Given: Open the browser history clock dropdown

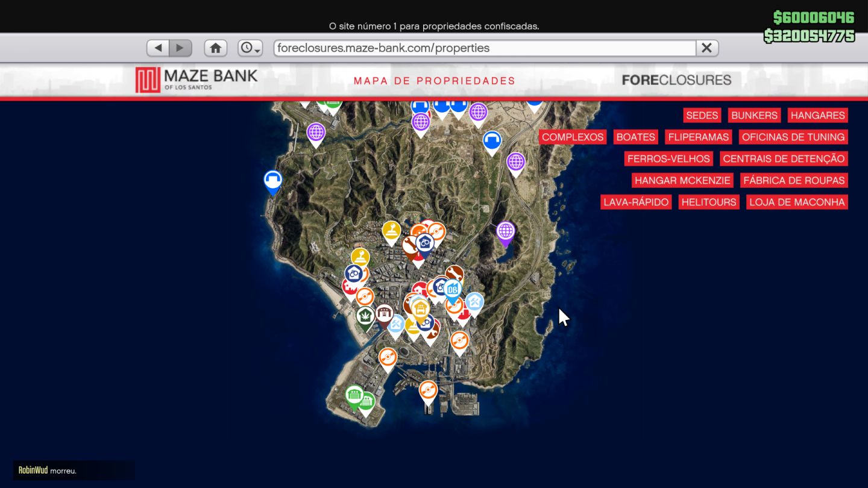Looking at the screenshot, I should [250, 48].
